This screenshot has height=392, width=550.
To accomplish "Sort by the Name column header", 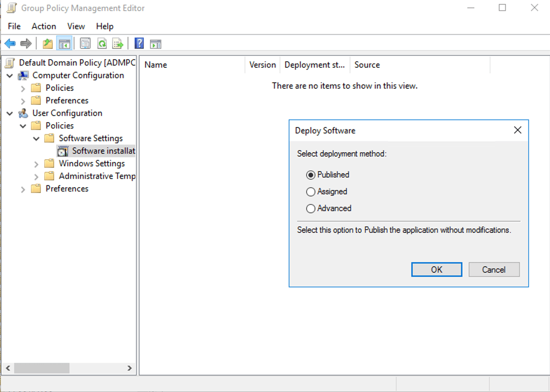I will pos(192,65).
